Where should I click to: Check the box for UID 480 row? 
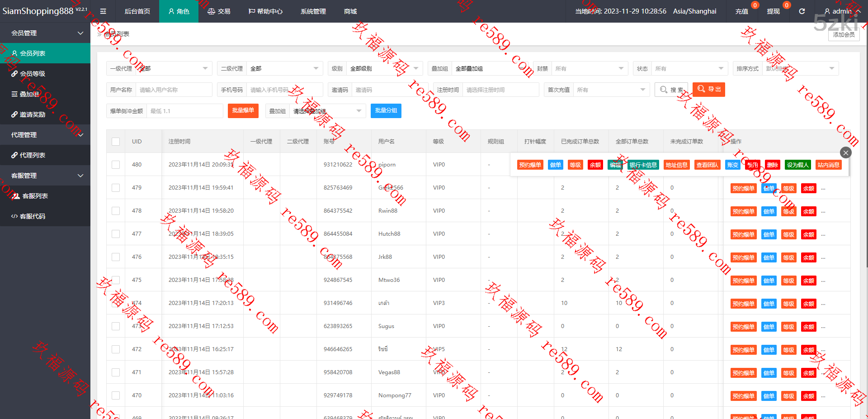coord(116,165)
